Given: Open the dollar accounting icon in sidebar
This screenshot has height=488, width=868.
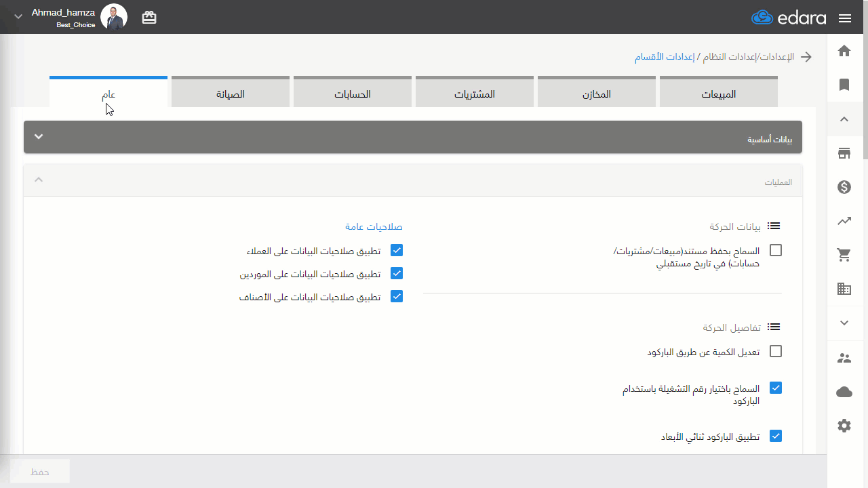Looking at the screenshot, I should tap(844, 187).
